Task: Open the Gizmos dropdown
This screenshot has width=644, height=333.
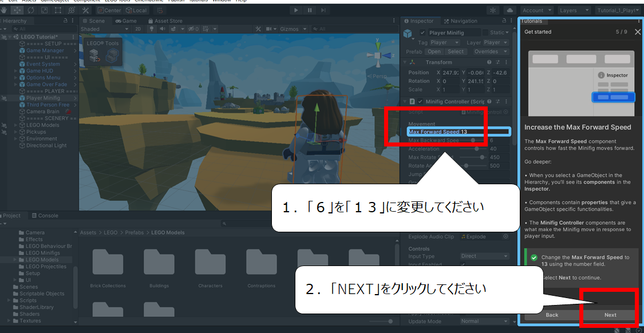Action: click(x=293, y=29)
